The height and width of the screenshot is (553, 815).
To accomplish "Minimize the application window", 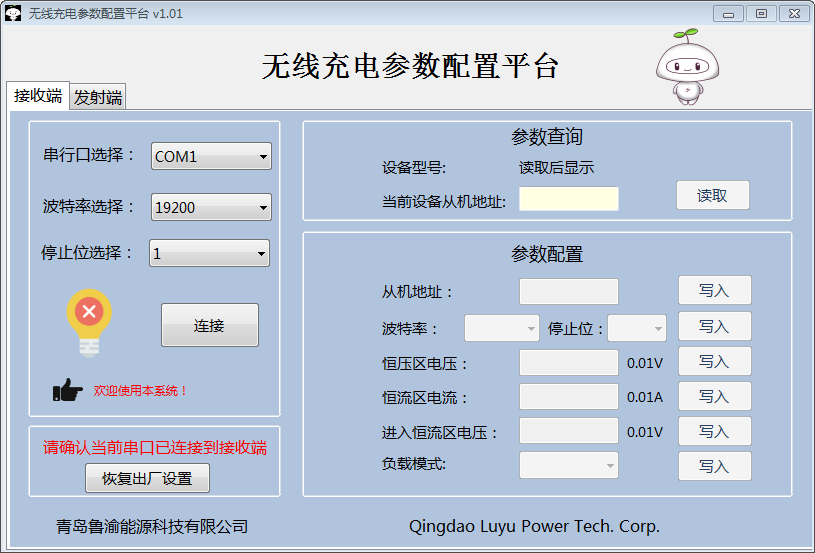I will coord(729,13).
